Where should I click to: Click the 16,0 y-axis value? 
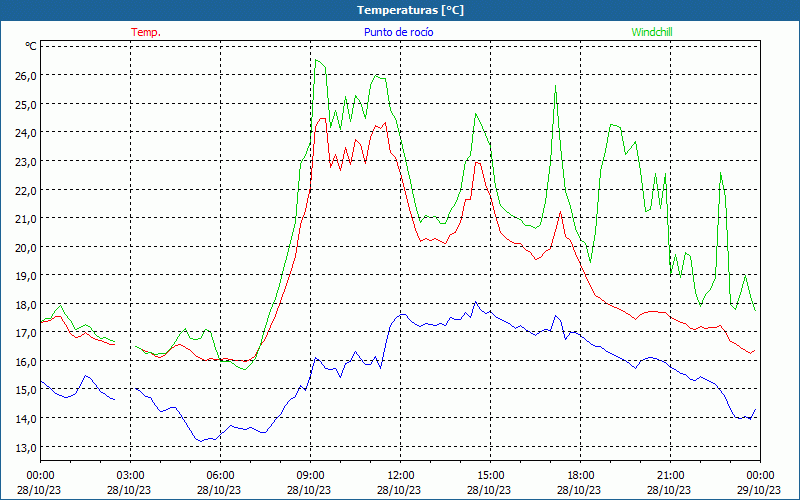[x=26, y=361]
